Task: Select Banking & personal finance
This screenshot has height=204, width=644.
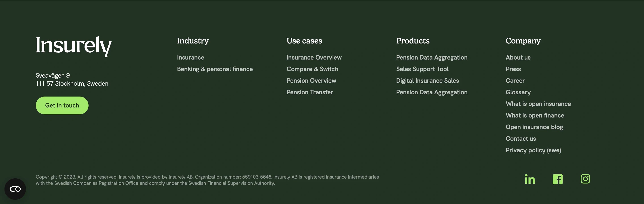Action: click(215, 69)
